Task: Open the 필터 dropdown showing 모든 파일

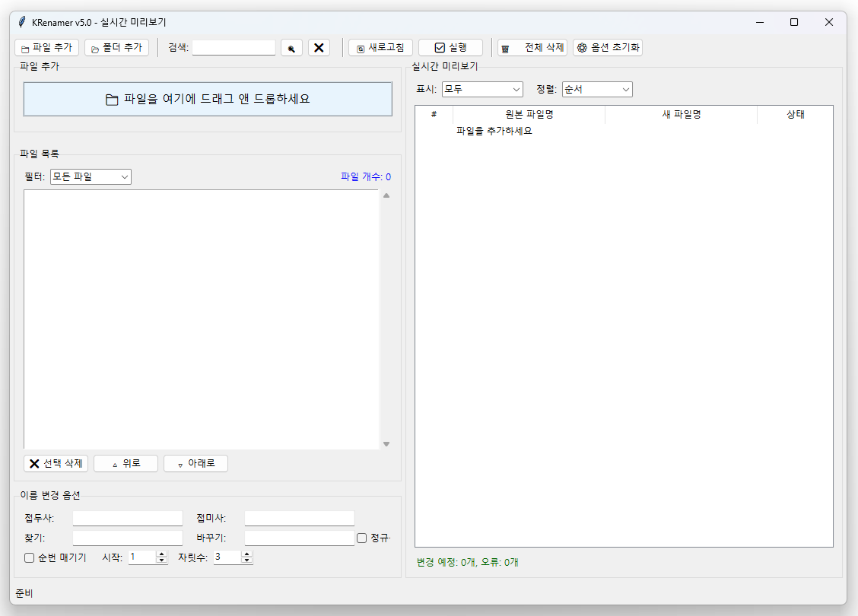Action: tap(91, 176)
